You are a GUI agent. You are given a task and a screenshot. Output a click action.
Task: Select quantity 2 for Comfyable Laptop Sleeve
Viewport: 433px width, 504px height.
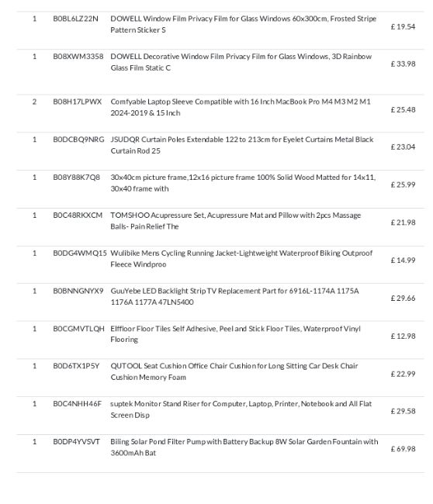[34, 102]
